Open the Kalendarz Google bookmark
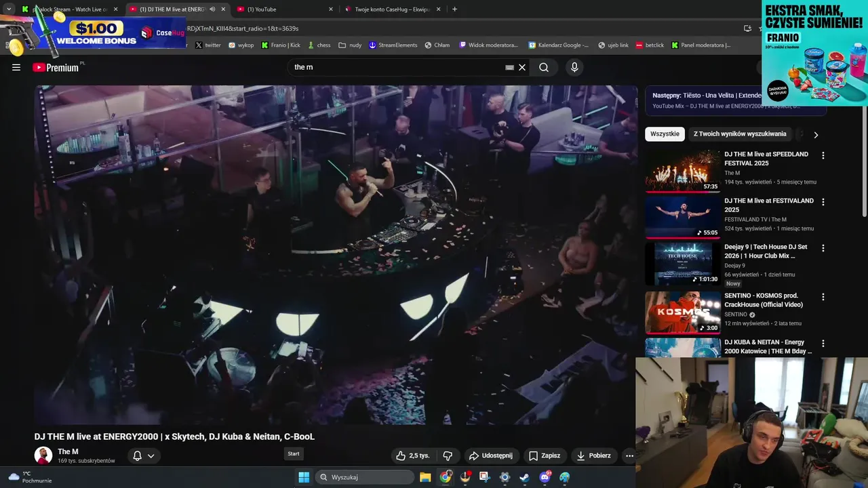This screenshot has height=488, width=868. pyautogui.click(x=558, y=45)
